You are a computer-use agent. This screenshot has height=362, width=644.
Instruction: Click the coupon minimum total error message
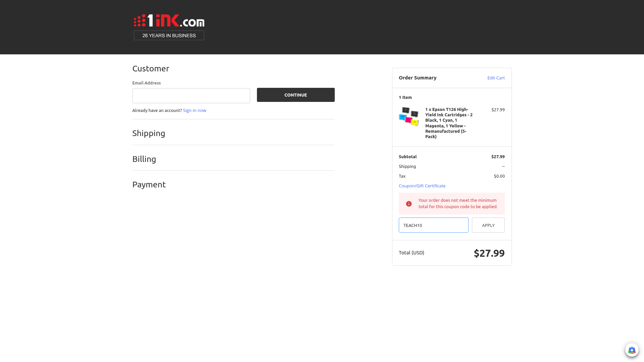coord(458,203)
